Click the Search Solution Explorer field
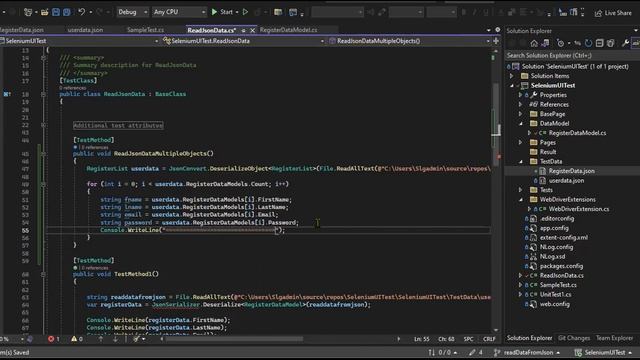The width and height of the screenshot is (640, 360). [572, 56]
